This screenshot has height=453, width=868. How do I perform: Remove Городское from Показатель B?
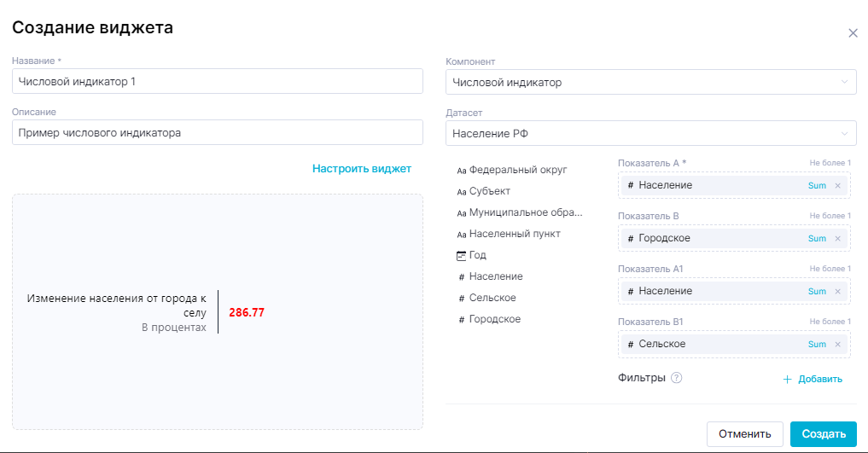click(837, 239)
